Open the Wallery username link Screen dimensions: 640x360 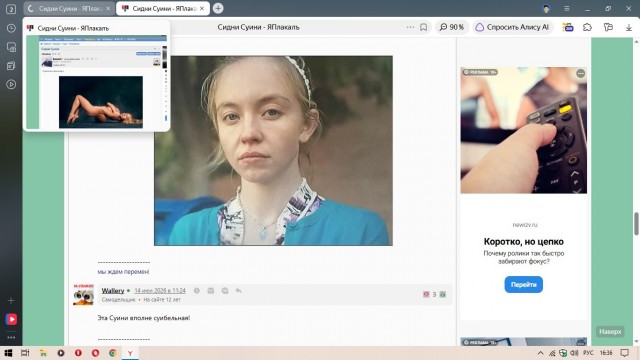[113, 291]
